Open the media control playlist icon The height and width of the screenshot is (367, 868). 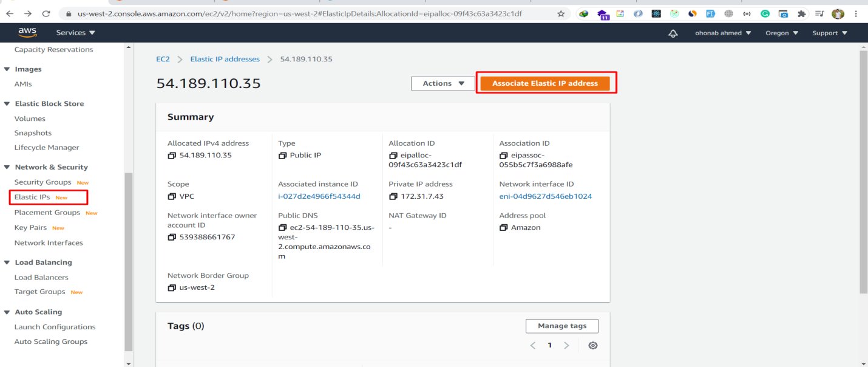[x=819, y=13]
